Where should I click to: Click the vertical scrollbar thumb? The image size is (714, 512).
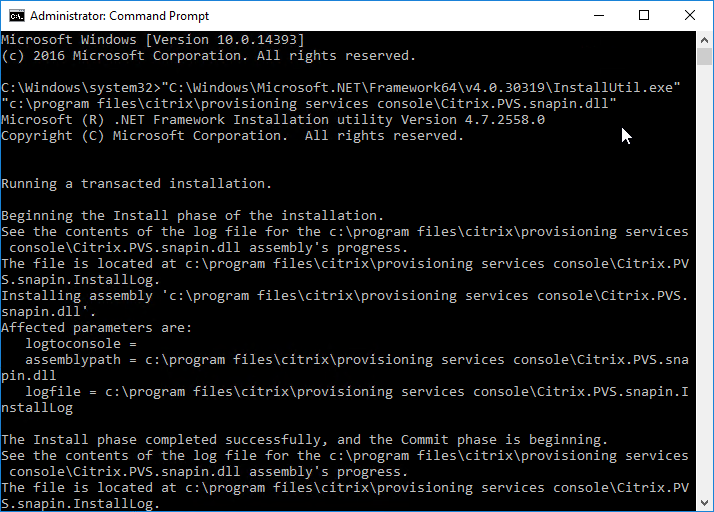(704, 57)
